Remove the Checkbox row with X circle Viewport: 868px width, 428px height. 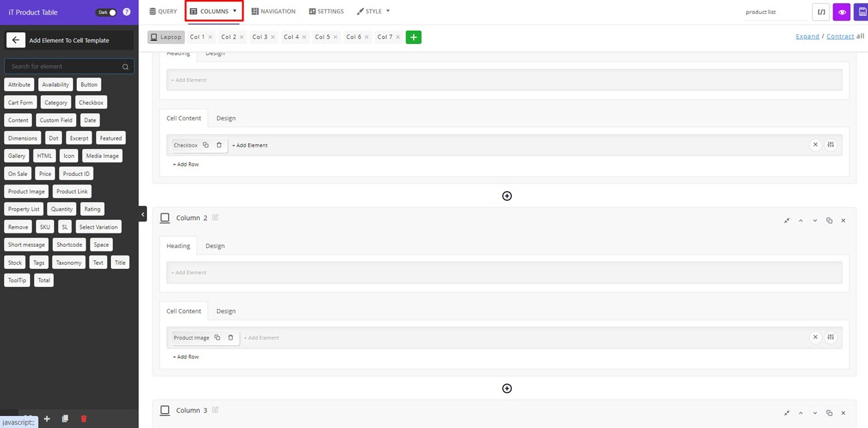pyautogui.click(x=815, y=144)
